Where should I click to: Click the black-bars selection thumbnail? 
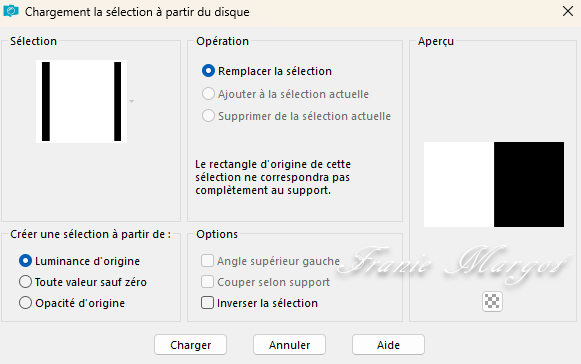coord(82,101)
